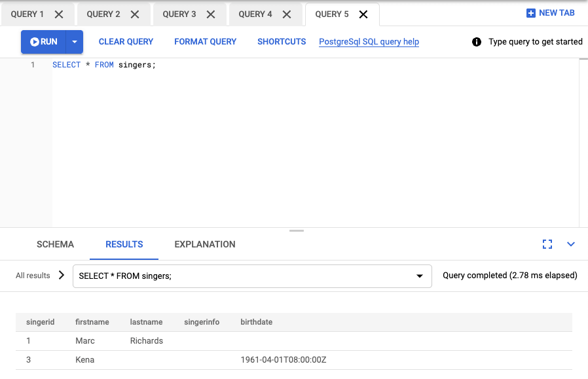This screenshot has height=379, width=588.
Task: Expand results panel to full screen
Action: [547, 244]
